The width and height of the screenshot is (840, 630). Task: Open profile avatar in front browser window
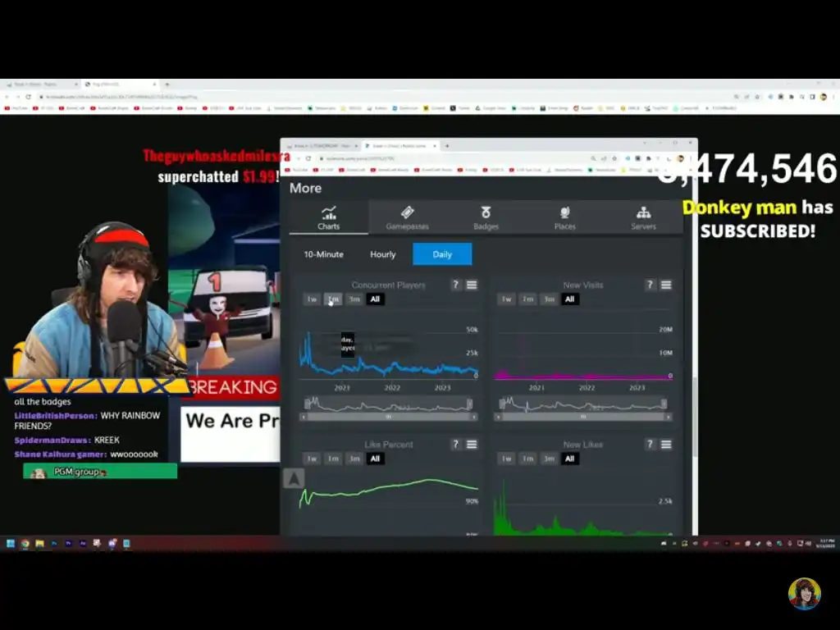pyautogui.click(x=680, y=158)
